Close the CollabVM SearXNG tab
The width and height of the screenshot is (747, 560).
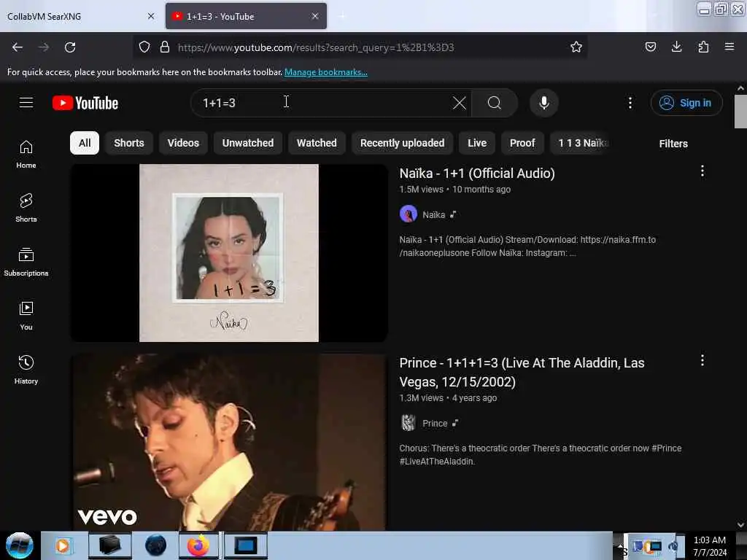pyautogui.click(x=151, y=16)
